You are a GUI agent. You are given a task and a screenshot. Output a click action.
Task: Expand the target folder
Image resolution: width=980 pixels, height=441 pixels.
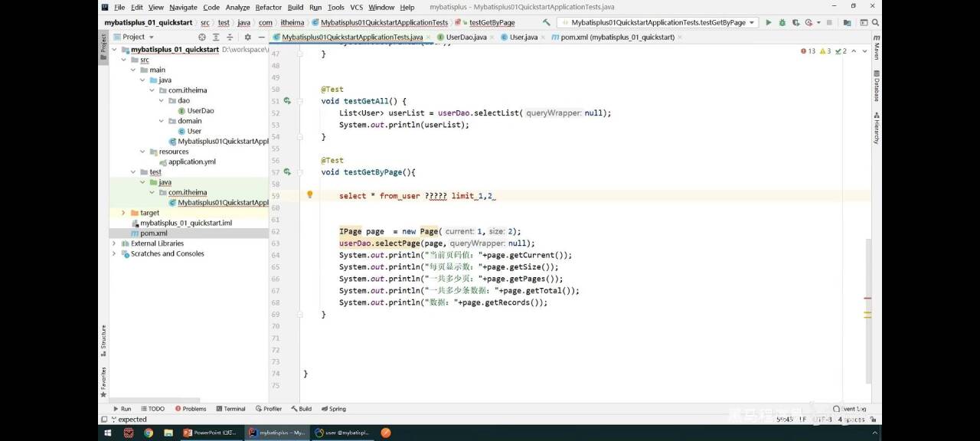[123, 213]
